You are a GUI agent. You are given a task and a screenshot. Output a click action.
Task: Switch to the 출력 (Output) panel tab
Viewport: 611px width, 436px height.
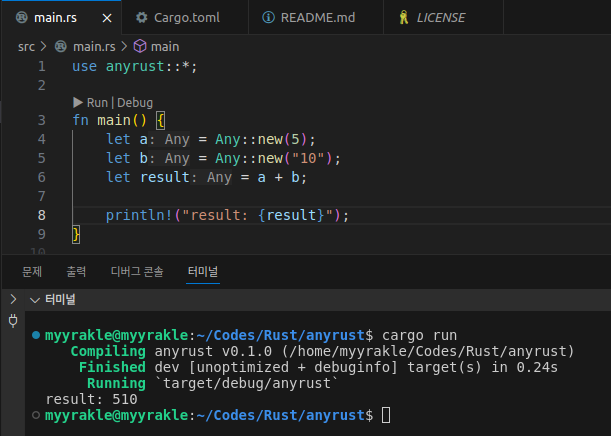(x=76, y=271)
